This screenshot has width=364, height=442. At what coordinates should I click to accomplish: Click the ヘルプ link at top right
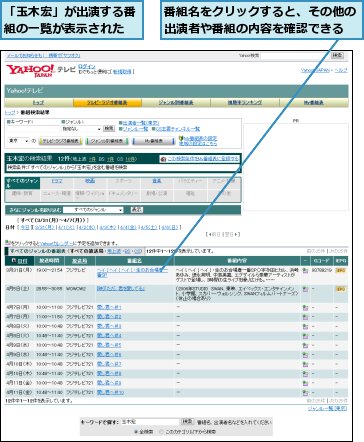(341, 70)
